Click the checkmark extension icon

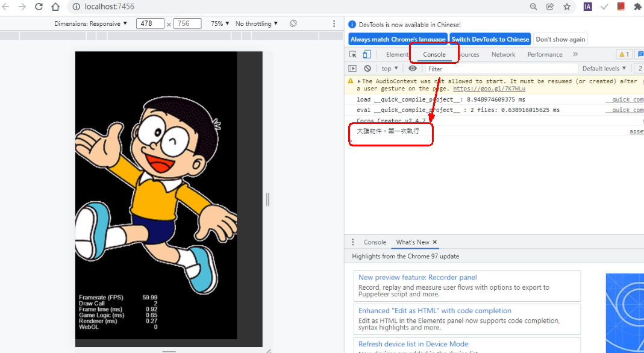click(604, 7)
